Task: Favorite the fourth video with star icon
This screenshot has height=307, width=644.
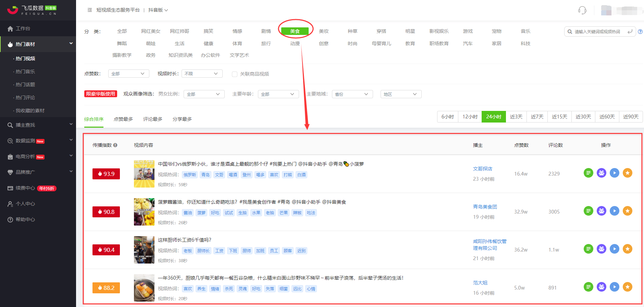Action: point(627,287)
